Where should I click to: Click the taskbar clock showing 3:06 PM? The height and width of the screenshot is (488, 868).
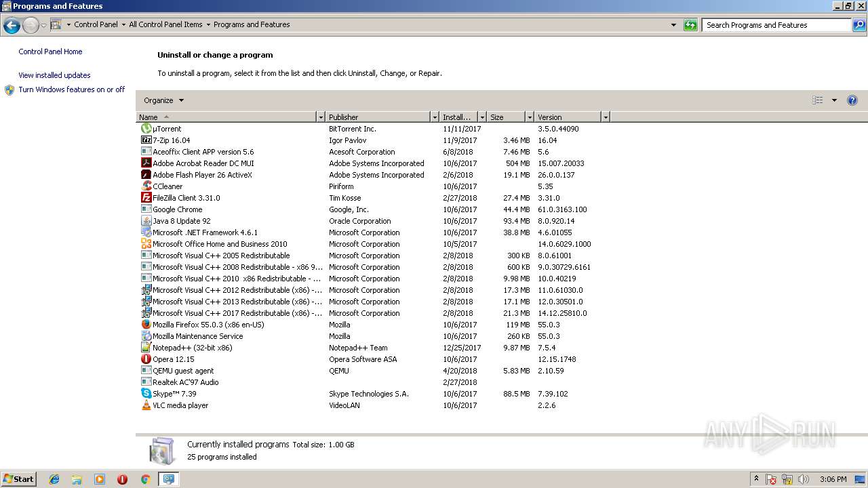[833, 479]
